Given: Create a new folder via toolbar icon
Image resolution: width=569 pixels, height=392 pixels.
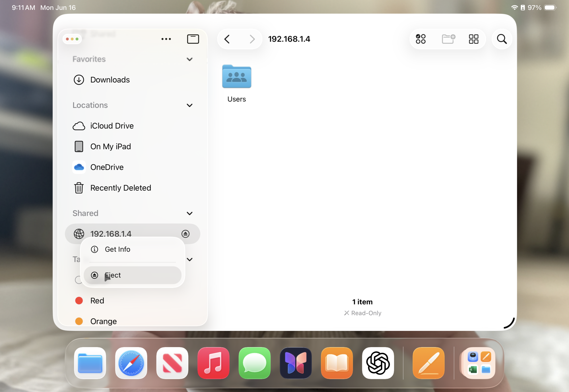Looking at the screenshot, I should tap(448, 39).
